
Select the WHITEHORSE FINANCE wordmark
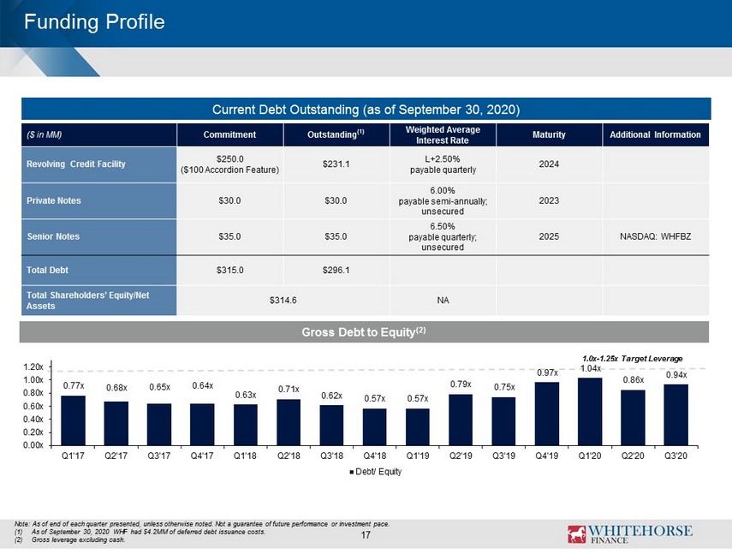[640, 534]
